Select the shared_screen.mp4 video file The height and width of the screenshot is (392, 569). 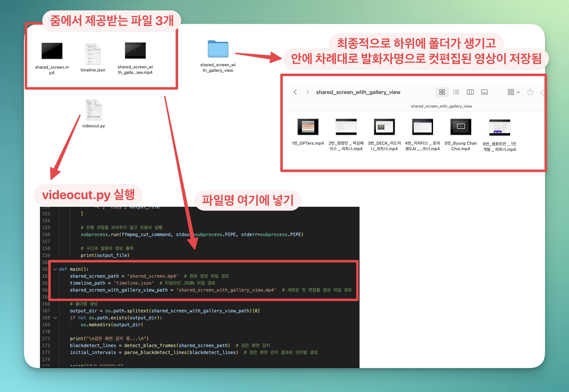coord(52,51)
